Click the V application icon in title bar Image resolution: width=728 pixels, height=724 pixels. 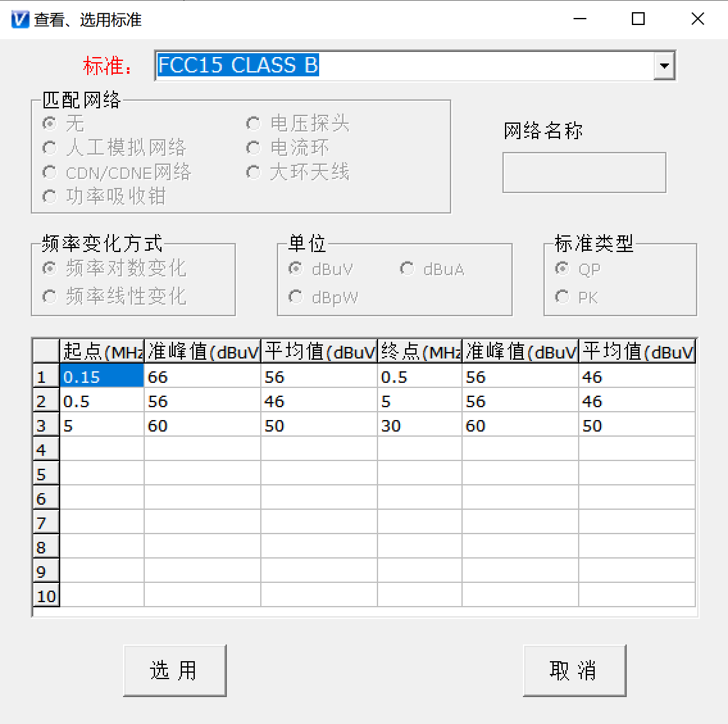click(x=20, y=19)
